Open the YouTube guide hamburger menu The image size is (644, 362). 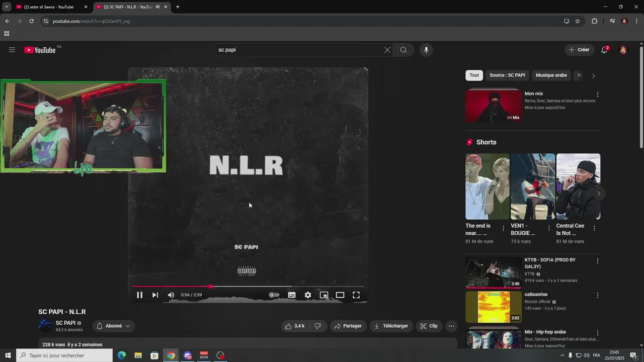click(12, 50)
